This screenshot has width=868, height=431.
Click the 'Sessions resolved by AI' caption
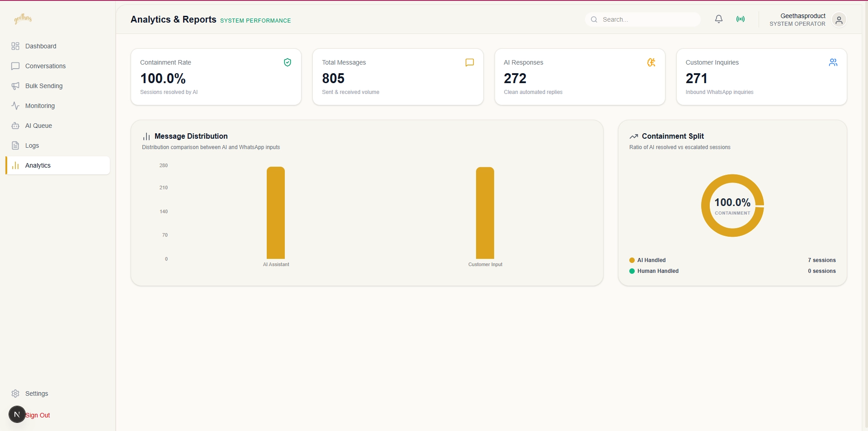coord(169,92)
